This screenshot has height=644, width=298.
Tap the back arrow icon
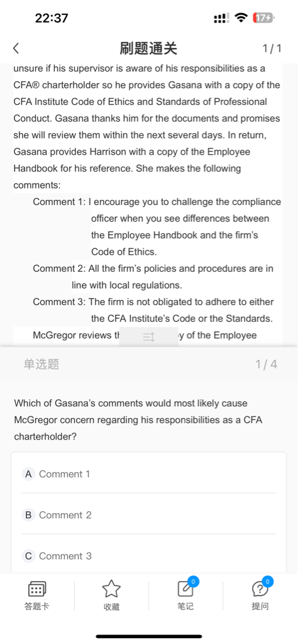(x=16, y=48)
